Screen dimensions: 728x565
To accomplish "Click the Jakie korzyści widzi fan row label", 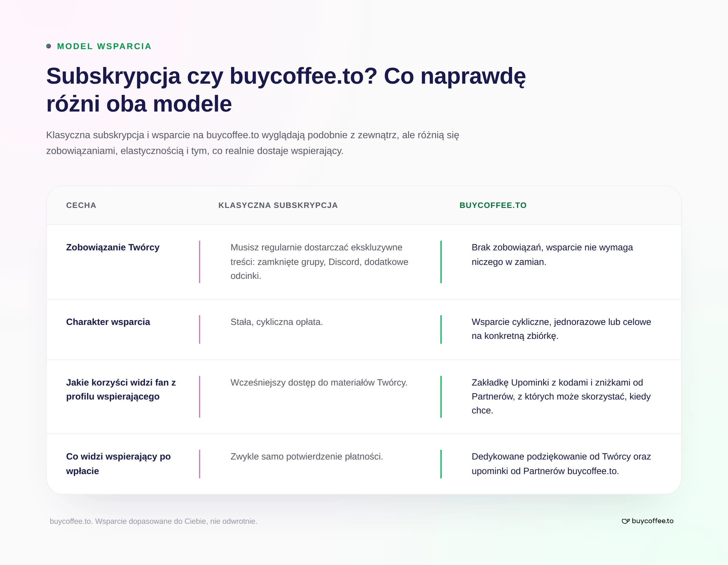I will click(121, 389).
